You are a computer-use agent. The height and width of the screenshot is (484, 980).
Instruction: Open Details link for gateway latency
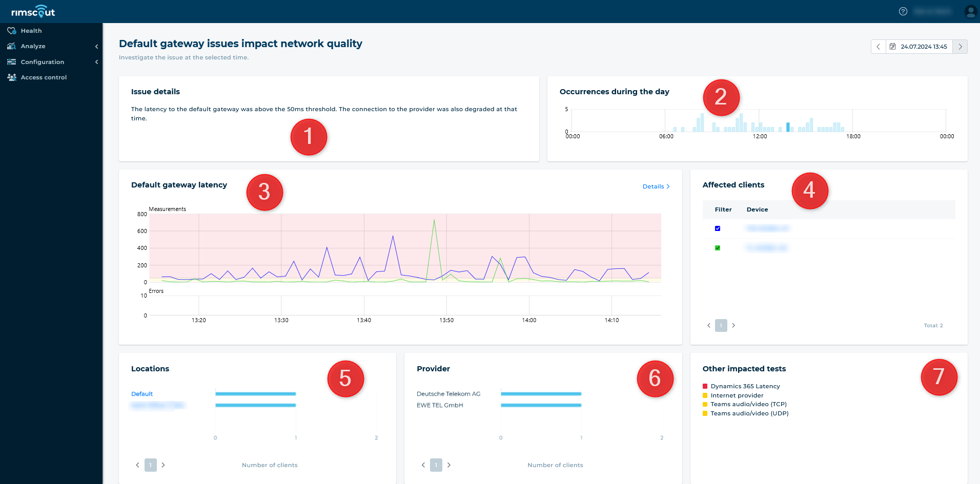click(656, 186)
